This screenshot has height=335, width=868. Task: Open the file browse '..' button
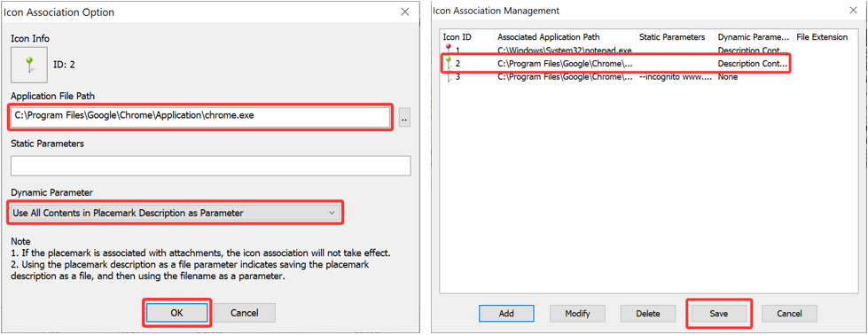(404, 117)
